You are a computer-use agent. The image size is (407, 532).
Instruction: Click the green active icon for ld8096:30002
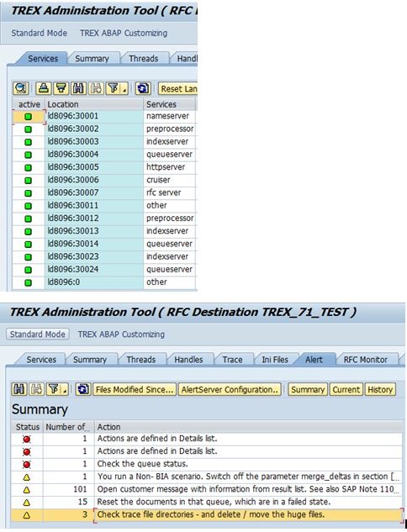click(29, 129)
